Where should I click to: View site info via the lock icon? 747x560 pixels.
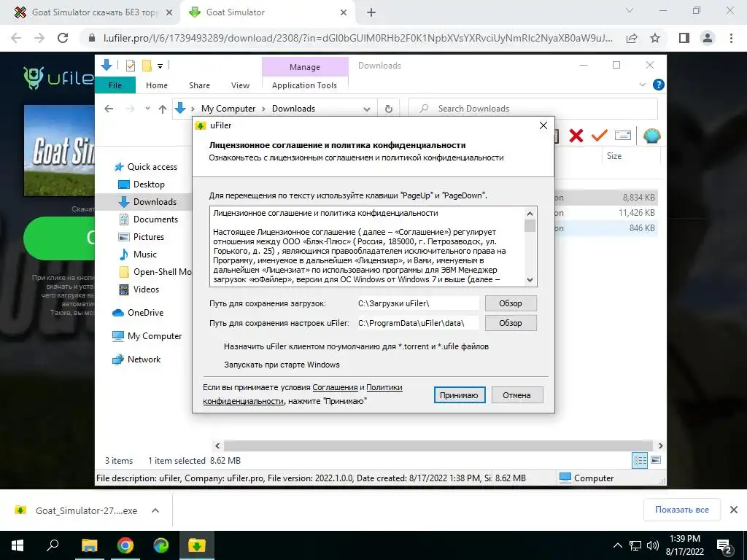point(92,38)
